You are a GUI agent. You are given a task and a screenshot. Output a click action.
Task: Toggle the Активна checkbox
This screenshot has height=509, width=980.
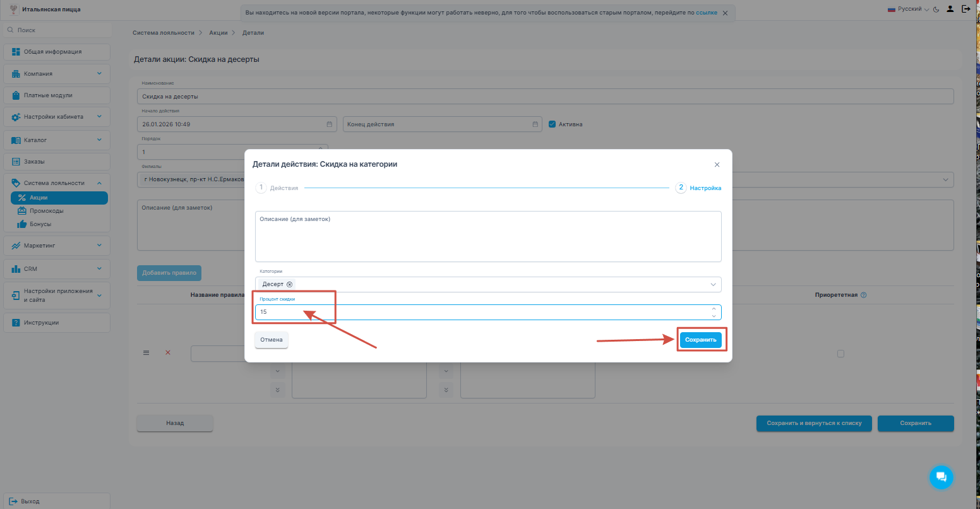pyautogui.click(x=552, y=124)
